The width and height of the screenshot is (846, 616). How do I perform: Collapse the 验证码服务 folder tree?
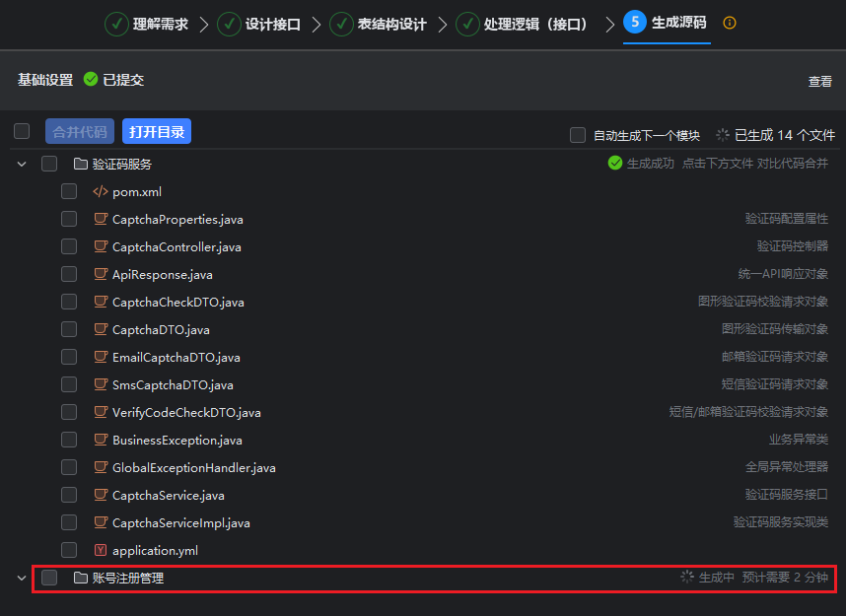(22, 164)
